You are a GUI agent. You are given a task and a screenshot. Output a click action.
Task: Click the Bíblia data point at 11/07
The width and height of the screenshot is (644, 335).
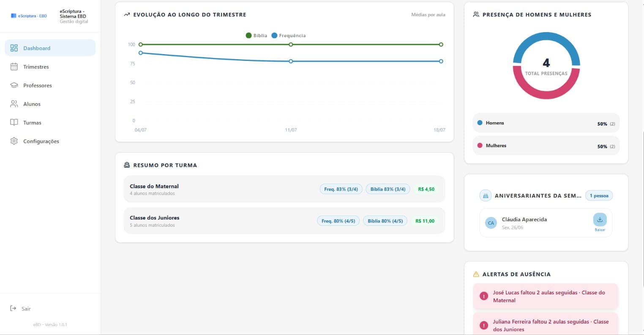[x=291, y=44]
